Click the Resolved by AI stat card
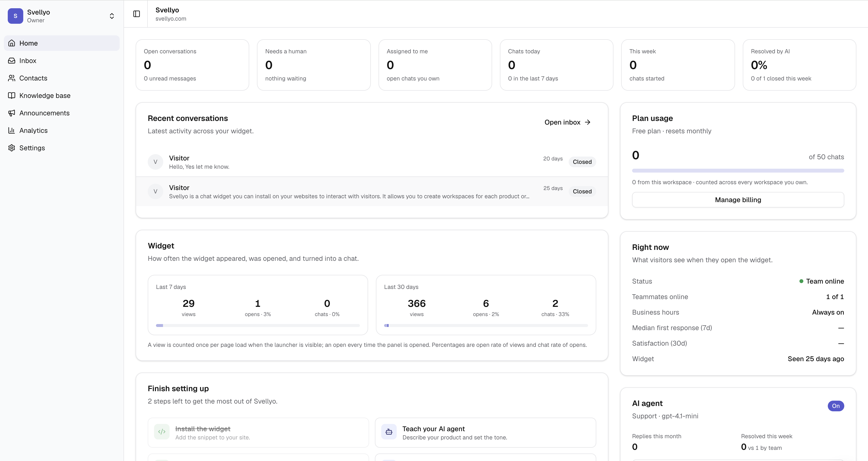 click(799, 65)
